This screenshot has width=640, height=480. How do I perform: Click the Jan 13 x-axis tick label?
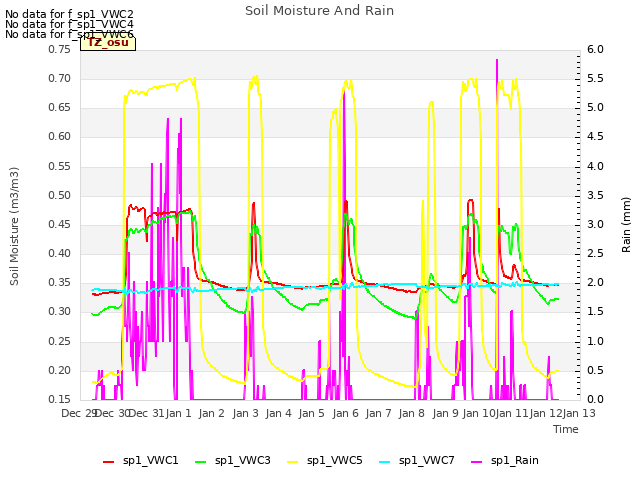[x=579, y=413]
